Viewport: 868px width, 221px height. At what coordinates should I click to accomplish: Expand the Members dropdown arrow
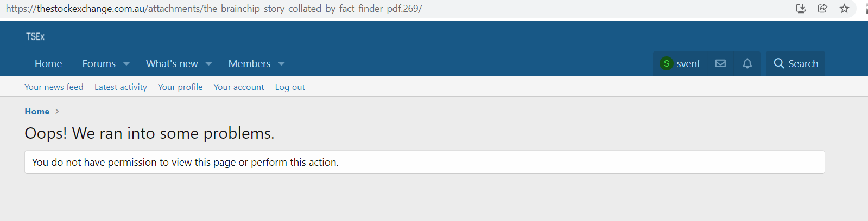click(281, 64)
